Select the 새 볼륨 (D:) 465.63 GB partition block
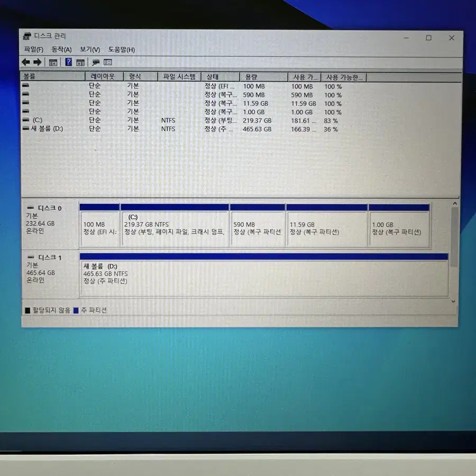This screenshot has width=476, height=476. (264, 274)
